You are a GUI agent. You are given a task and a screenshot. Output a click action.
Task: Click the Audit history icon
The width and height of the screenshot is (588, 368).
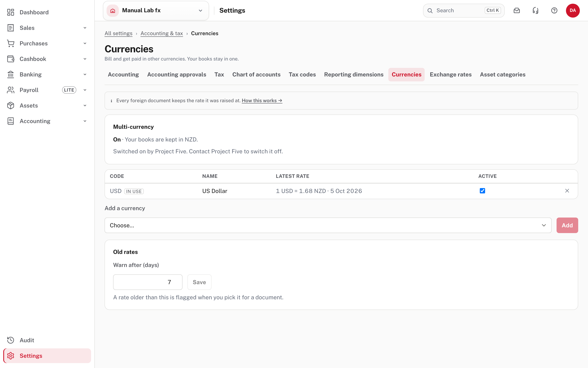click(x=10, y=340)
